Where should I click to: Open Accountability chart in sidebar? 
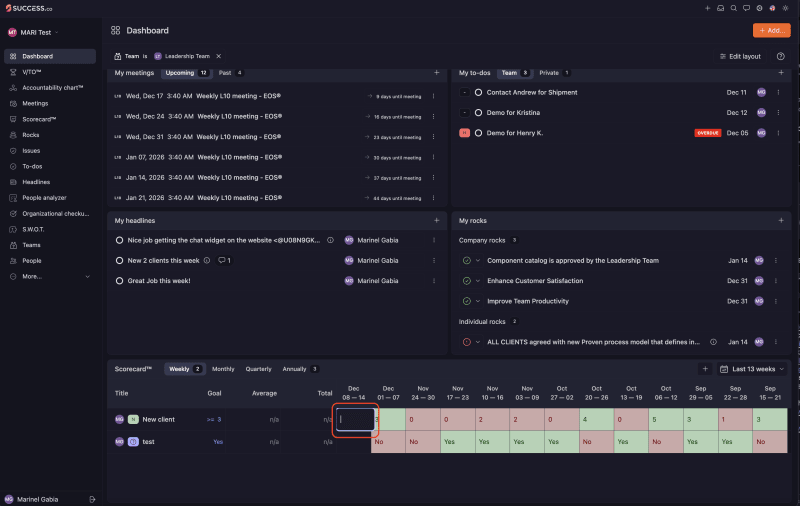click(50, 88)
